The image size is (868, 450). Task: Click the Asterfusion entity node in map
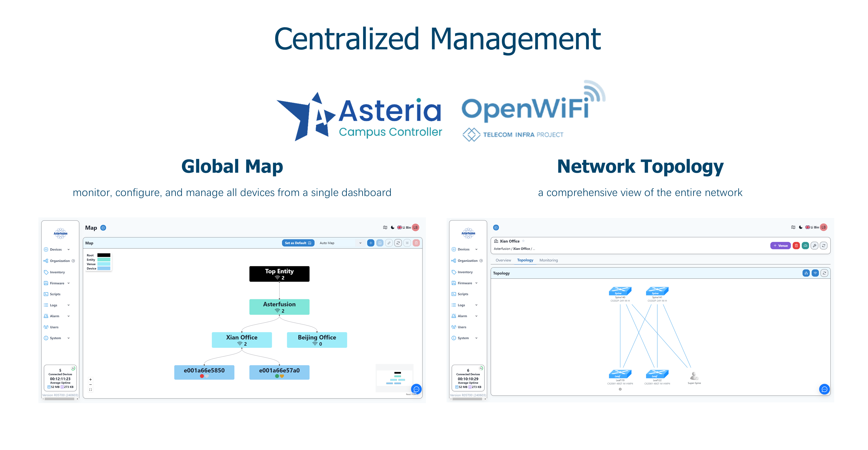(279, 307)
